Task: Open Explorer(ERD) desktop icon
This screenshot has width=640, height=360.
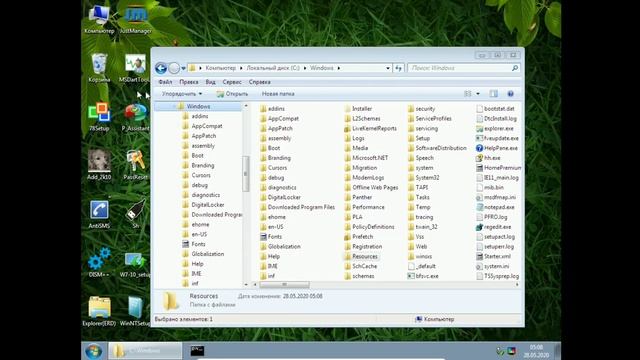Action: tap(99, 311)
